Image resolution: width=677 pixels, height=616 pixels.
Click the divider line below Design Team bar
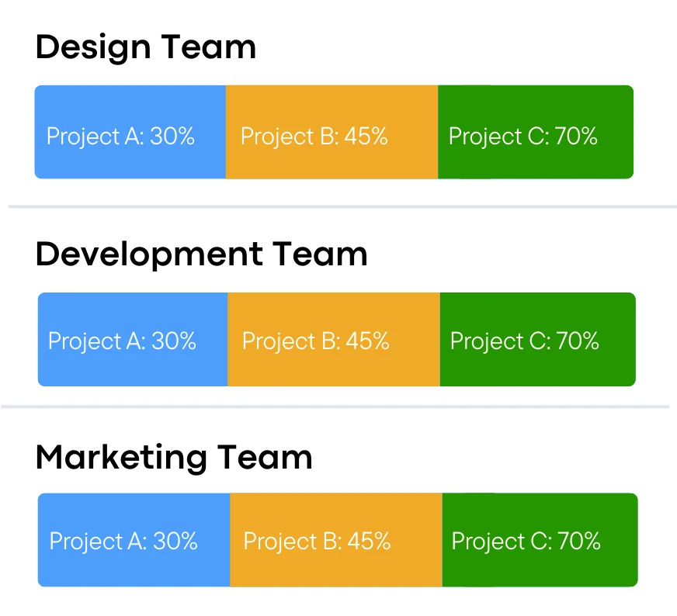click(x=342, y=207)
